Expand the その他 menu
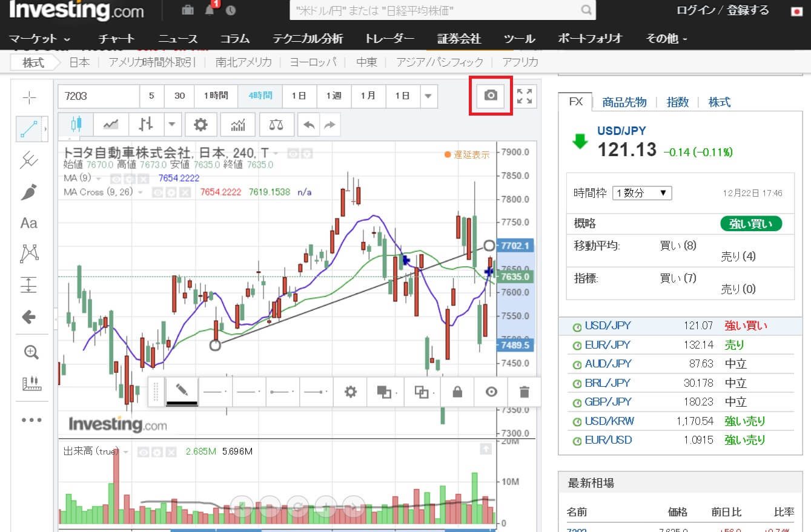The width and height of the screenshot is (811, 532). tap(667, 39)
